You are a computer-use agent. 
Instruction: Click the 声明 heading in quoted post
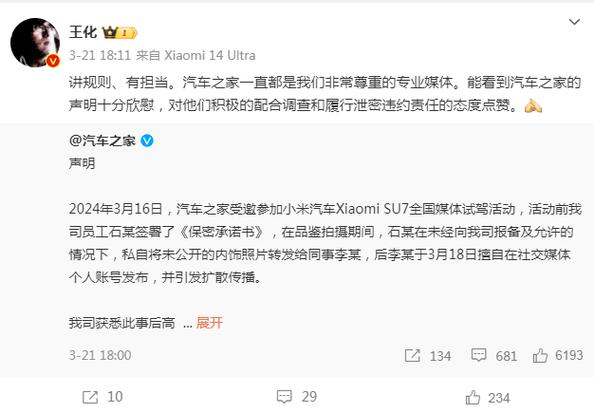click(x=82, y=163)
